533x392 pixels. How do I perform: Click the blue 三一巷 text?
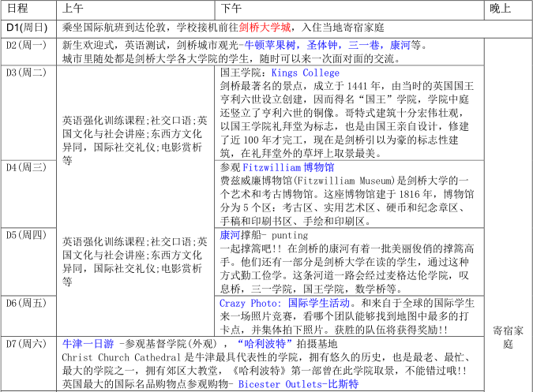[364, 45]
